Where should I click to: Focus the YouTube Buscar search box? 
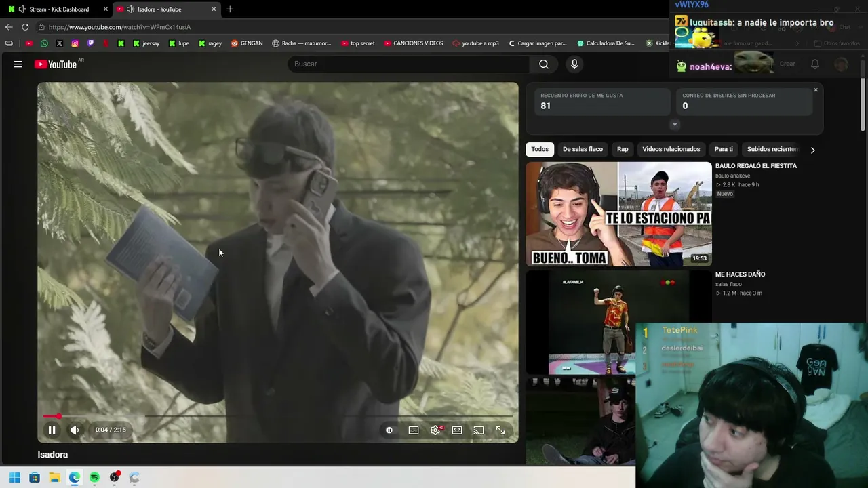click(x=409, y=64)
